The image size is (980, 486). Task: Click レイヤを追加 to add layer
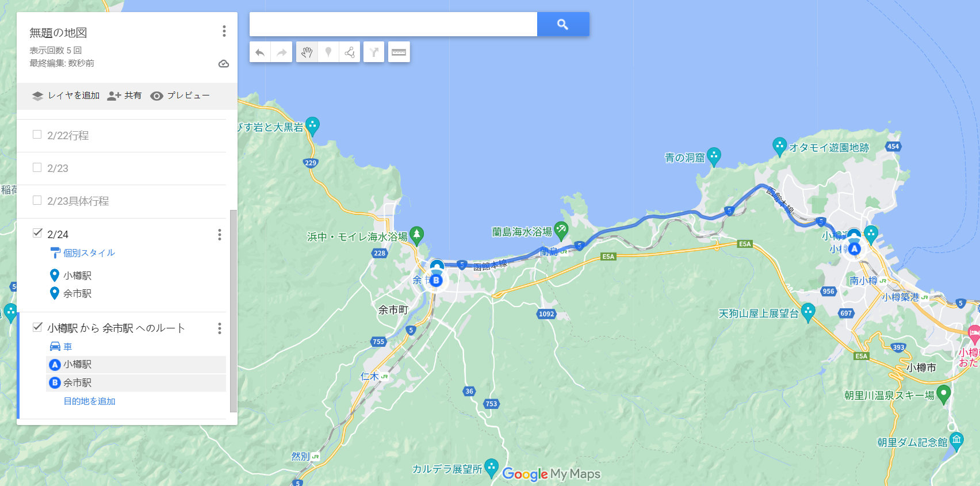66,95
